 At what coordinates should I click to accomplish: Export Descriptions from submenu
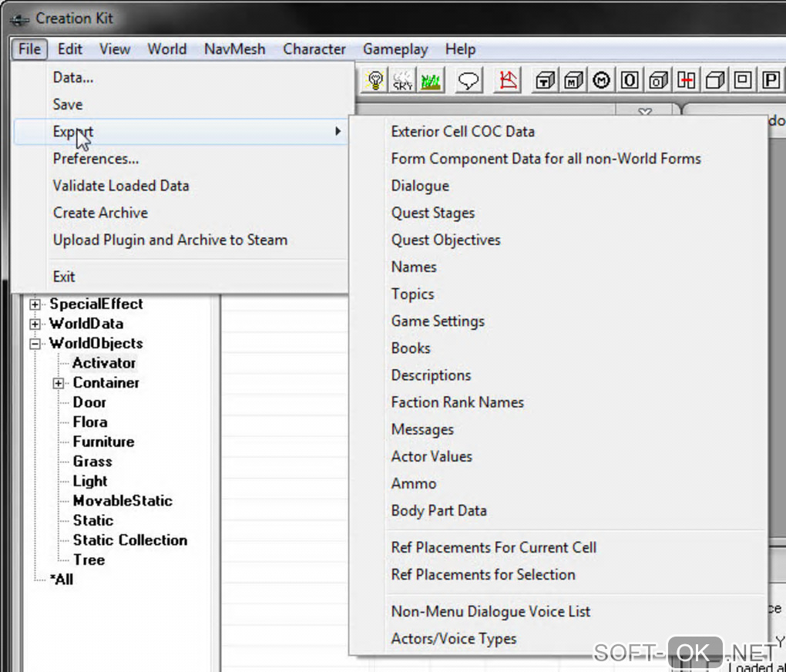click(x=559, y=375)
